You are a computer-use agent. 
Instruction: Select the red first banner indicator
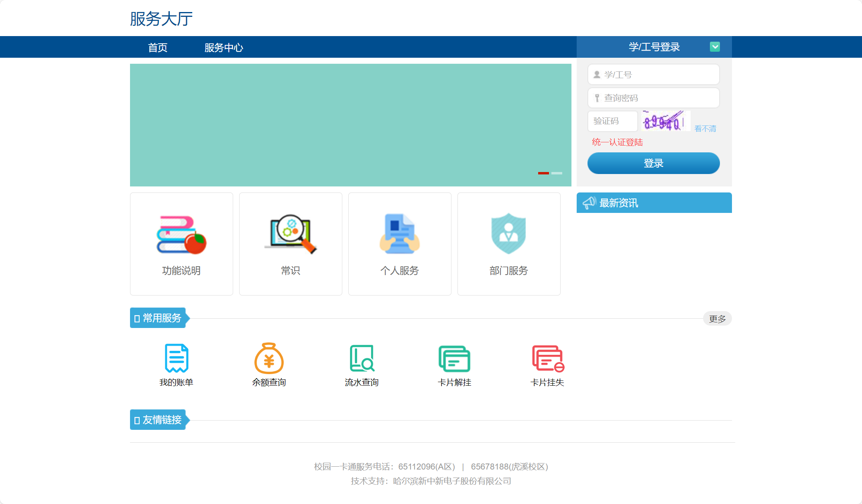(543, 173)
